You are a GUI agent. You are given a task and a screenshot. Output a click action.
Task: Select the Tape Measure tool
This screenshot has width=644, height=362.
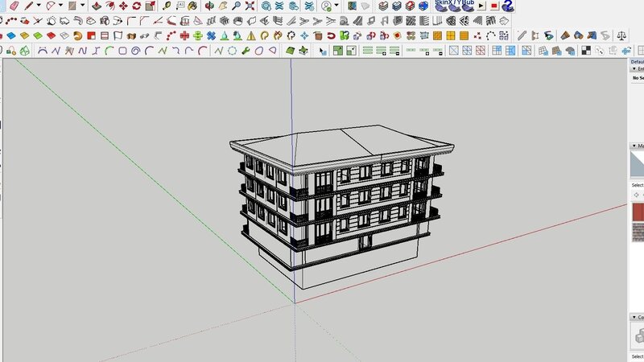pos(166,6)
